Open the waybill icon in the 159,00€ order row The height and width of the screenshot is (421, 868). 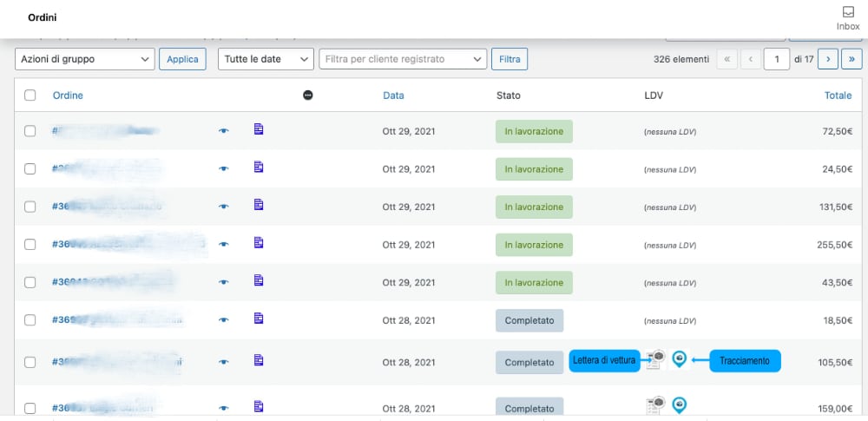coord(655,405)
